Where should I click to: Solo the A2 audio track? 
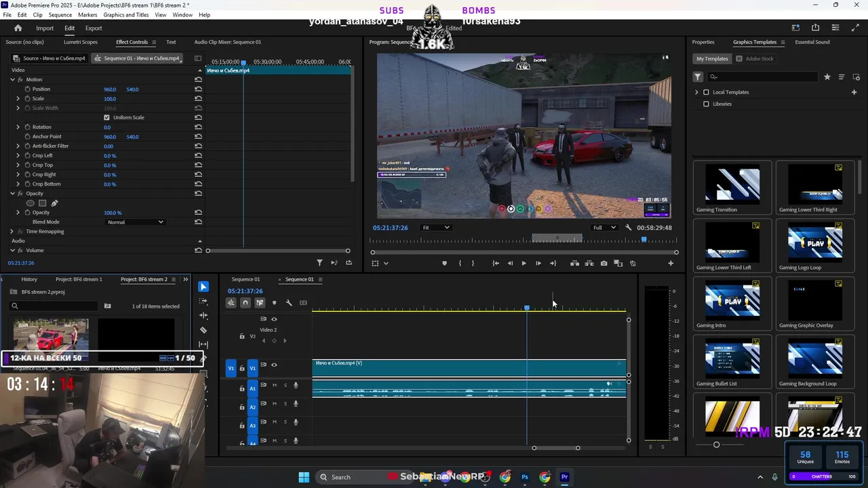(285, 403)
